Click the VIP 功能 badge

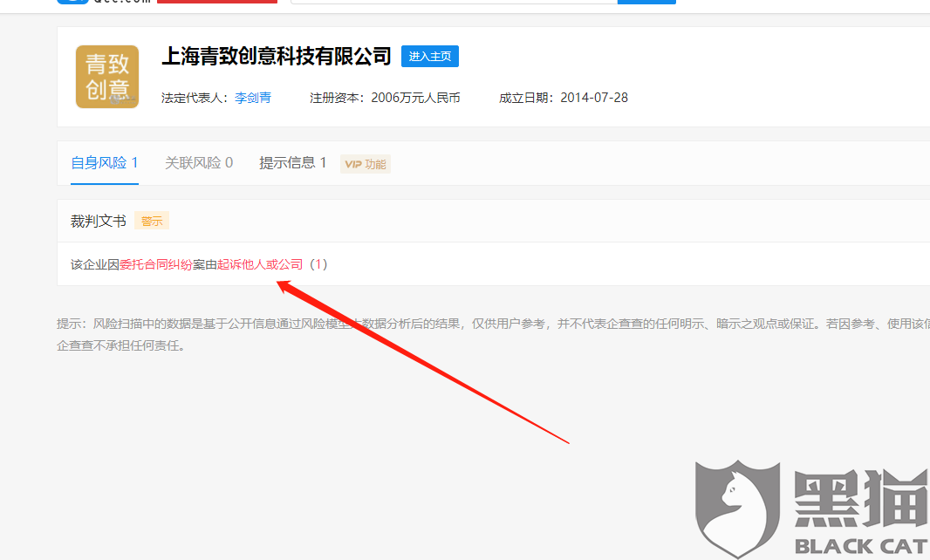pyautogui.click(x=366, y=164)
